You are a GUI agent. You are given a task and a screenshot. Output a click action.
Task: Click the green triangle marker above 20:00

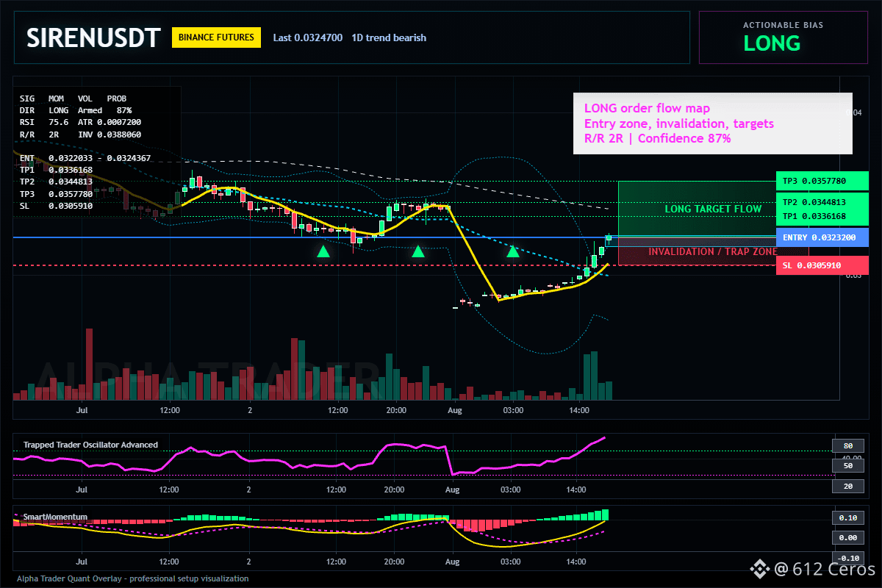click(x=418, y=251)
